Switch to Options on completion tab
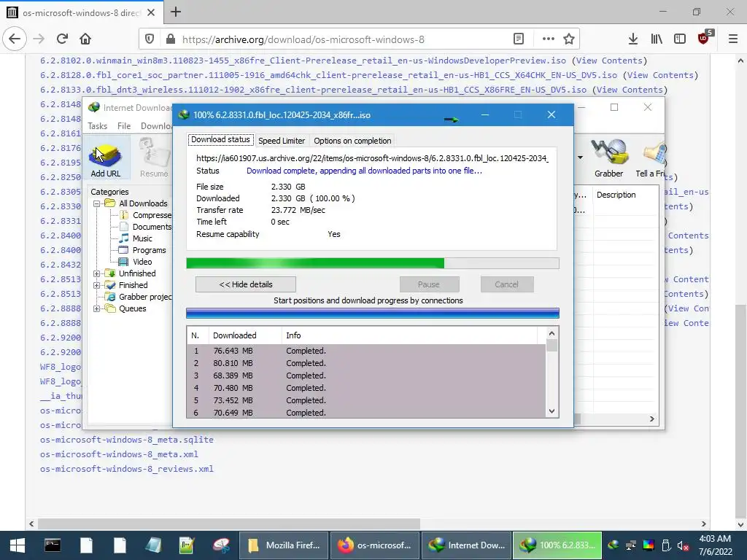Viewport: 747px width, 560px height. point(352,141)
